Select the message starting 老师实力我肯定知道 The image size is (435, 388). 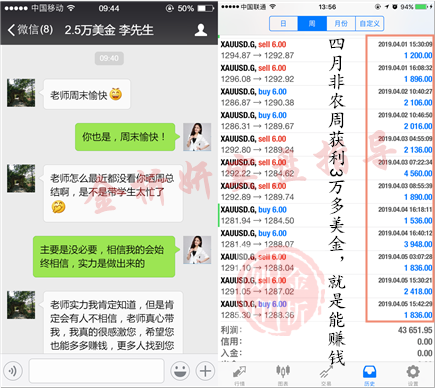click(x=112, y=323)
